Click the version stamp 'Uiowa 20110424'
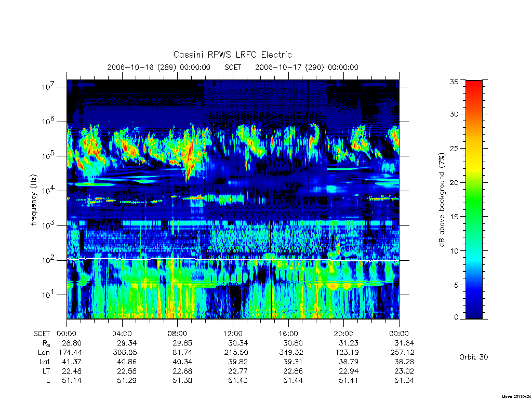Screen dimensions: 532x399 click(x=516, y=396)
